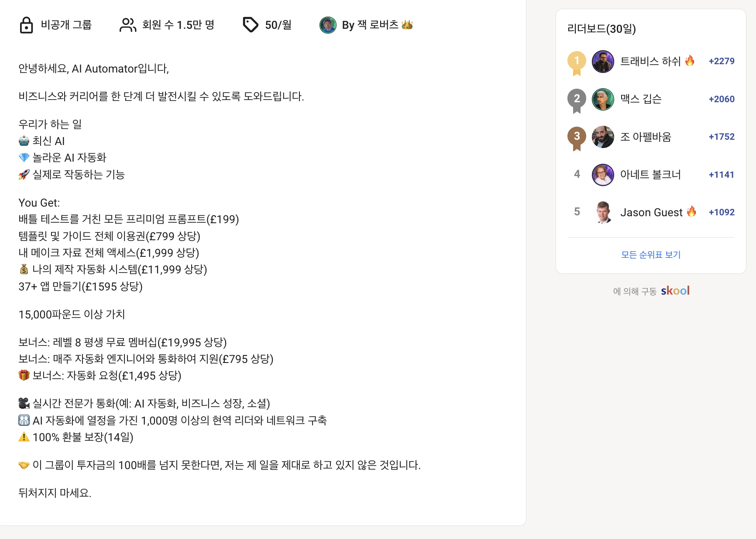Click the bronze rank 3 medal badge
756x539 pixels.
click(577, 137)
